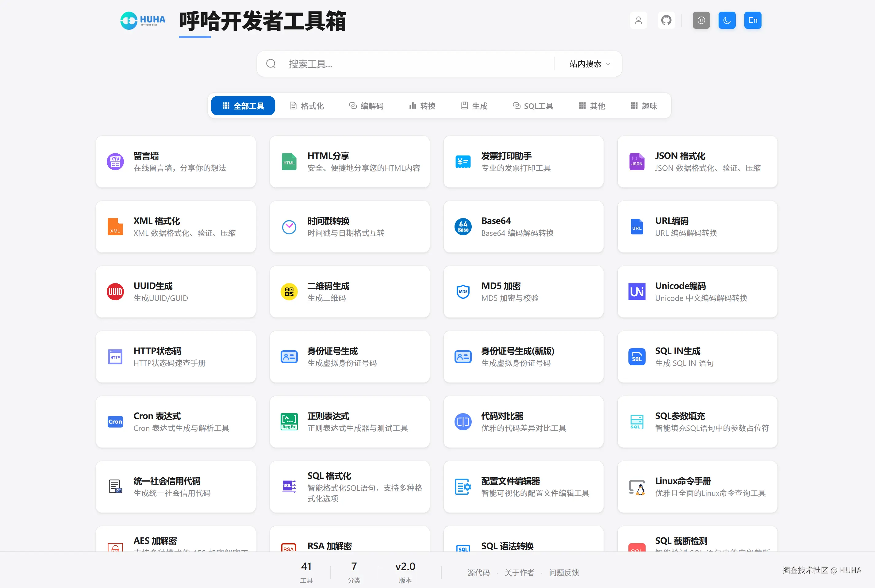Click the Linux command manual penguin icon
Viewport: 875px width, 588px height.
click(637, 487)
